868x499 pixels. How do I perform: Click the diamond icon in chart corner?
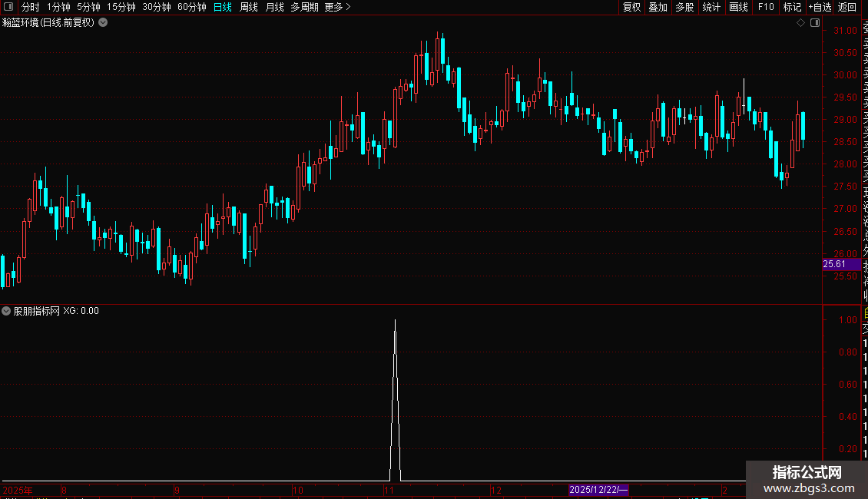[x=800, y=23]
